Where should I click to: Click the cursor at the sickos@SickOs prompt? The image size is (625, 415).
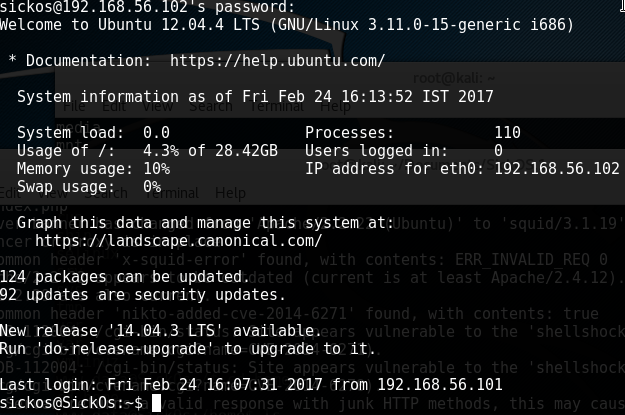pos(155,402)
